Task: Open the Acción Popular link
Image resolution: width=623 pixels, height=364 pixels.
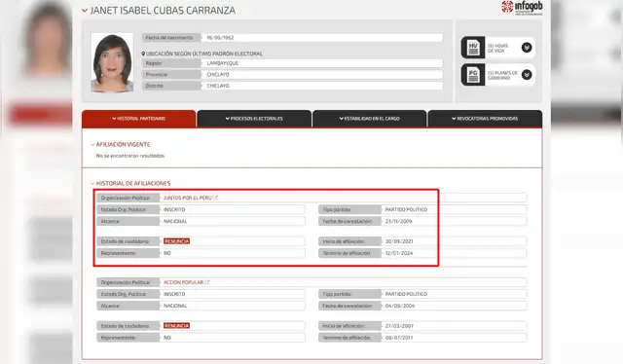Action: pyautogui.click(x=183, y=282)
